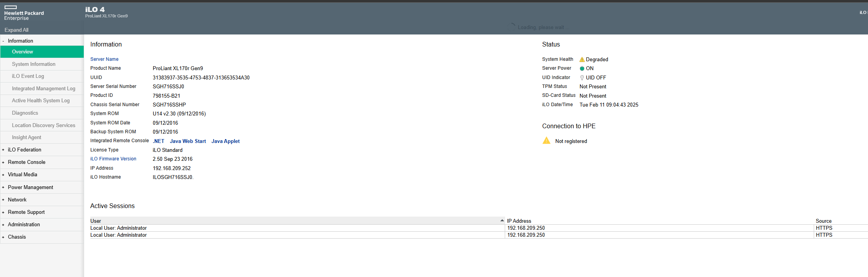The image size is (868, 277).
Task: Click the Server Power ON status text
Action: coord(590,69)
